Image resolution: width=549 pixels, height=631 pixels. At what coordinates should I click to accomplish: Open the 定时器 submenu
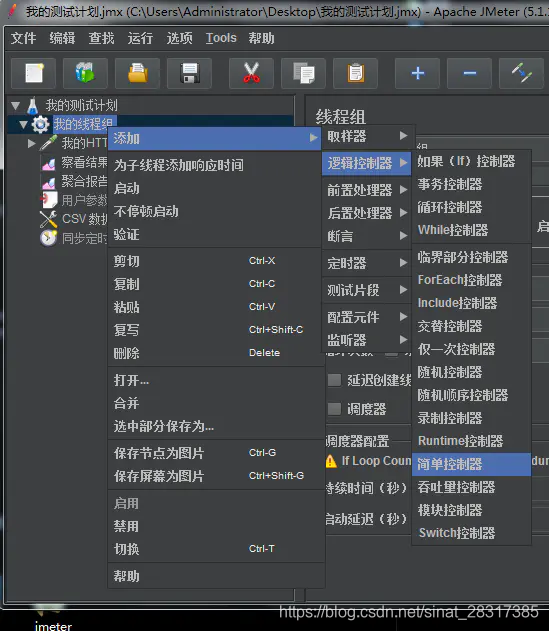[367, 263]
